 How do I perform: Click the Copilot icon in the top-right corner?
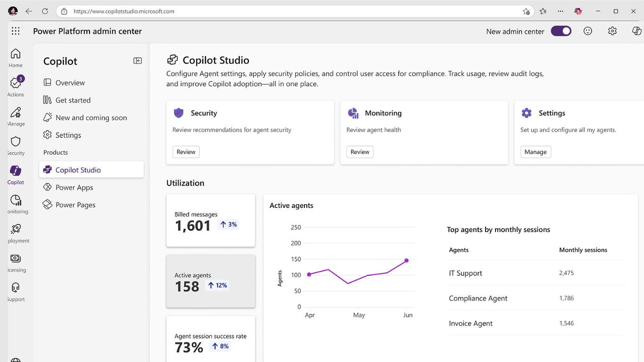tap(637, 31)
